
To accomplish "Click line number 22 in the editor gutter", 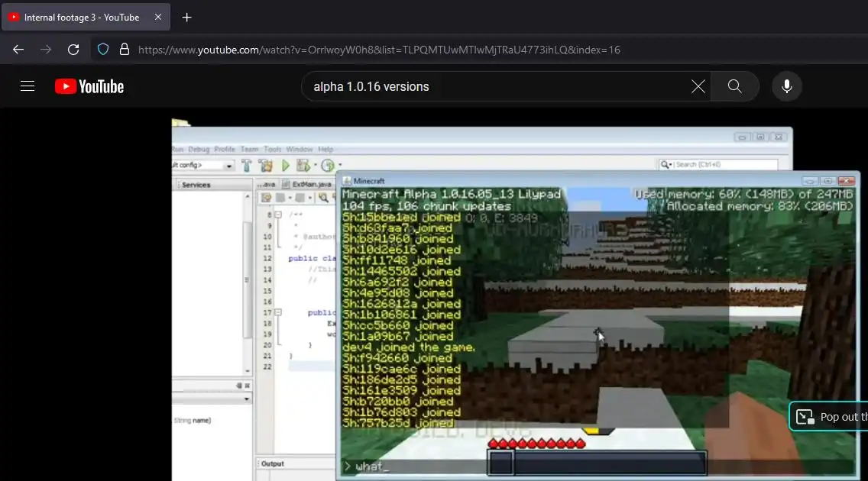I will 267,366.
